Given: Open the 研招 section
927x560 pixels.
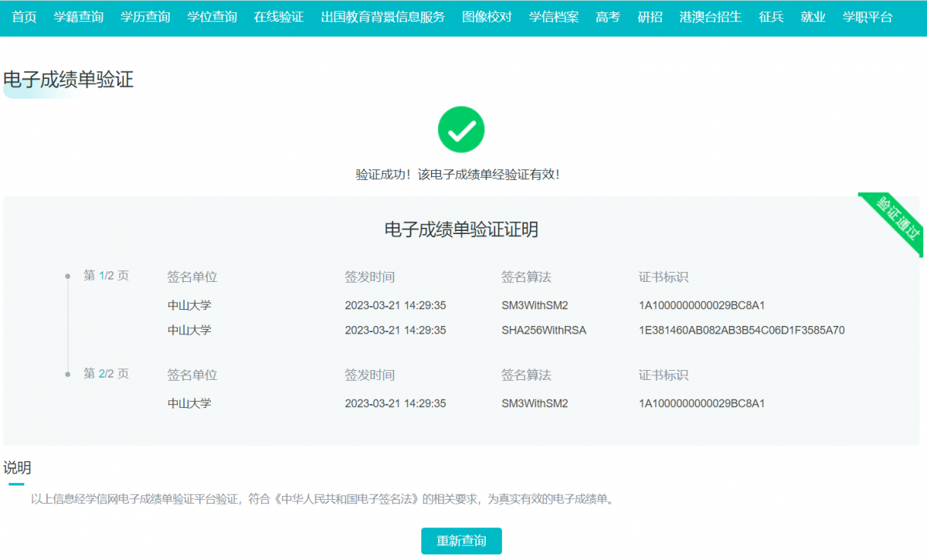Looking at the screenshot, I should coord(650,17).
